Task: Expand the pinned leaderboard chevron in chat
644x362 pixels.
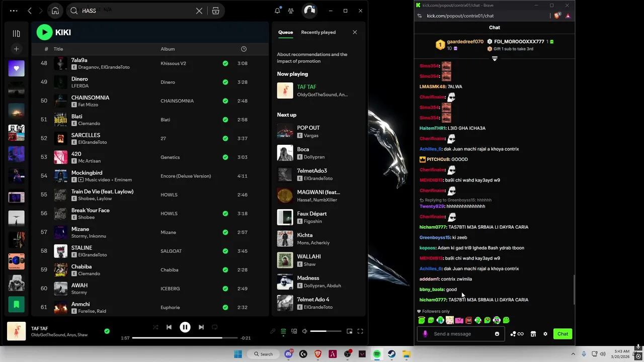Action: tap(495, 59)
